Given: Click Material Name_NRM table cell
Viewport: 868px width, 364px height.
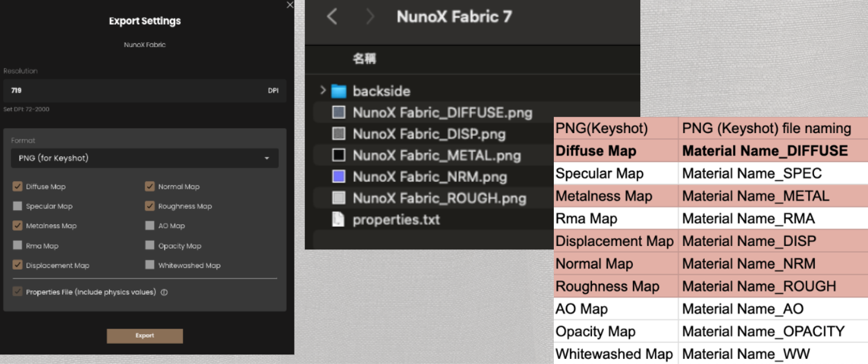Looking at the screenshot, I should click(x=773, y=263).
